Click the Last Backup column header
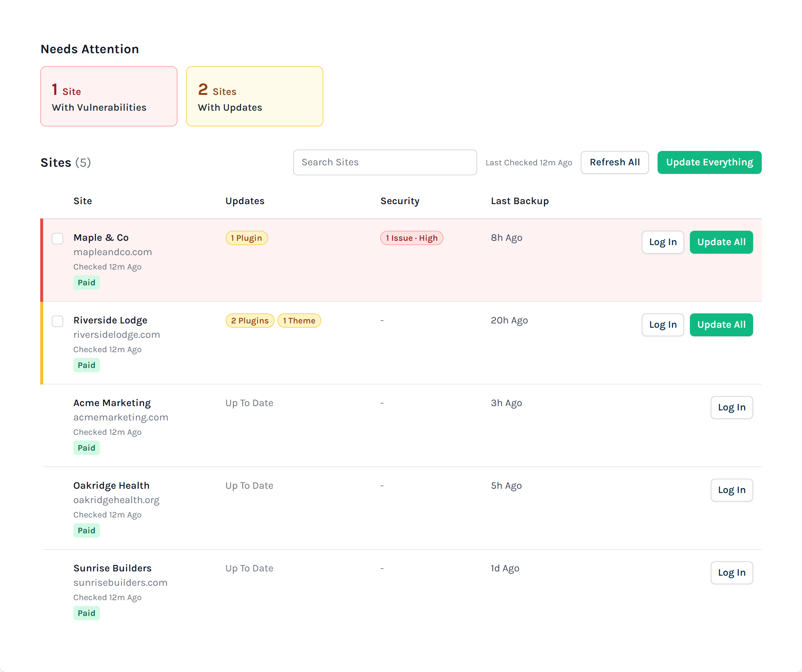The image size is (802, 672). 520,201
